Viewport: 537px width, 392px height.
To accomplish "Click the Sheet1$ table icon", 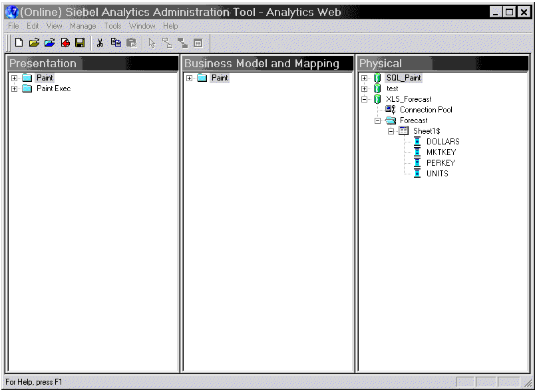I will (404, 130).
